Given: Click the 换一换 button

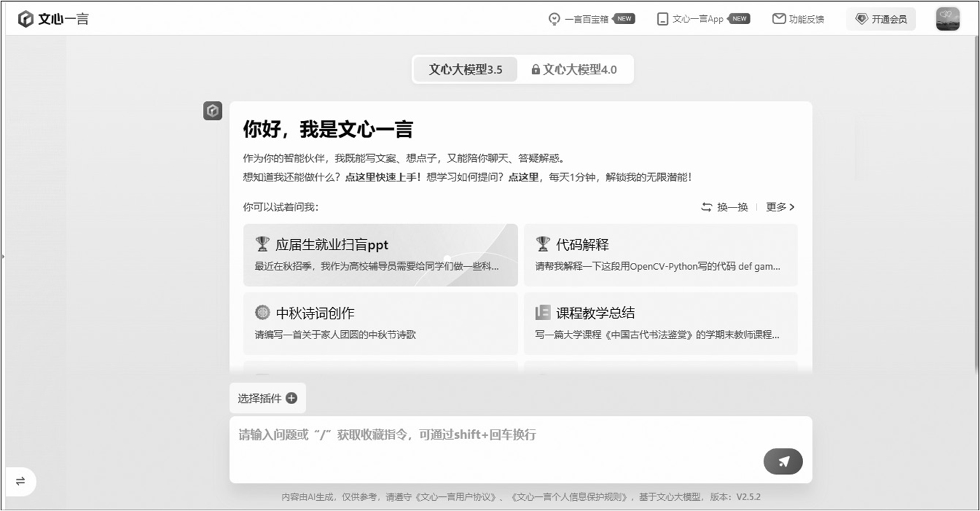Looking at the screenshot, I should [x=724, y=207].
